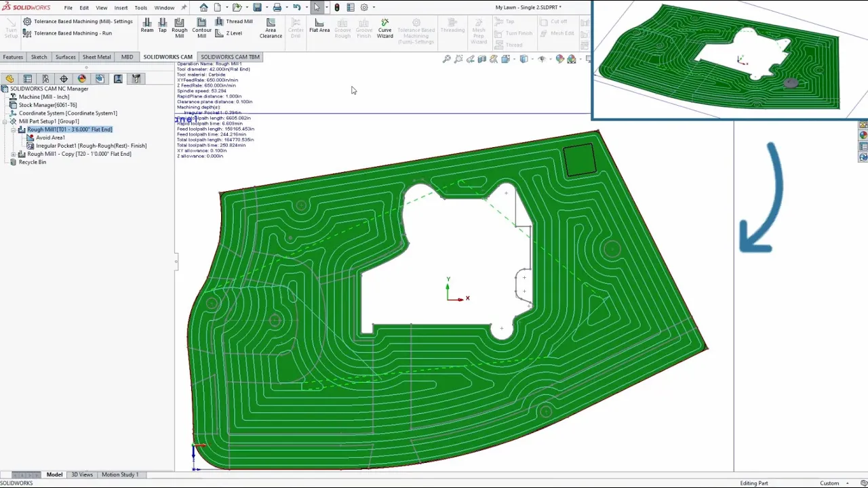868x488 pixels.
Task: Switch to the SOLIDWORKS CAM TBM tab
Action: (x=230, y=57)
